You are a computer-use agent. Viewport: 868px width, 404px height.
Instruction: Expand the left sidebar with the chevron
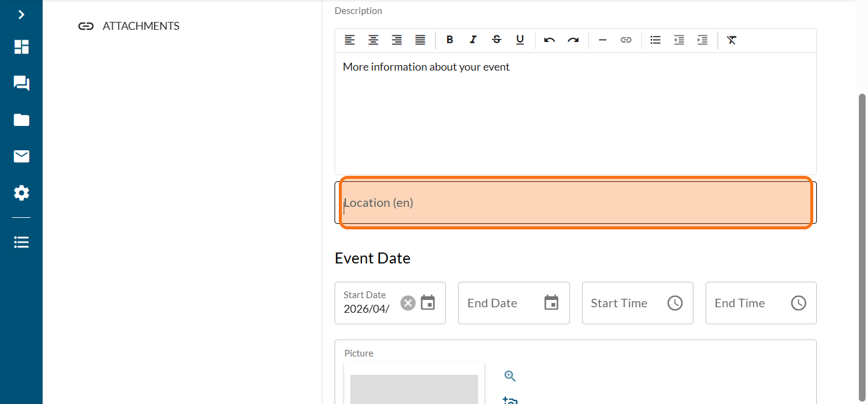[x=21, y=15]
